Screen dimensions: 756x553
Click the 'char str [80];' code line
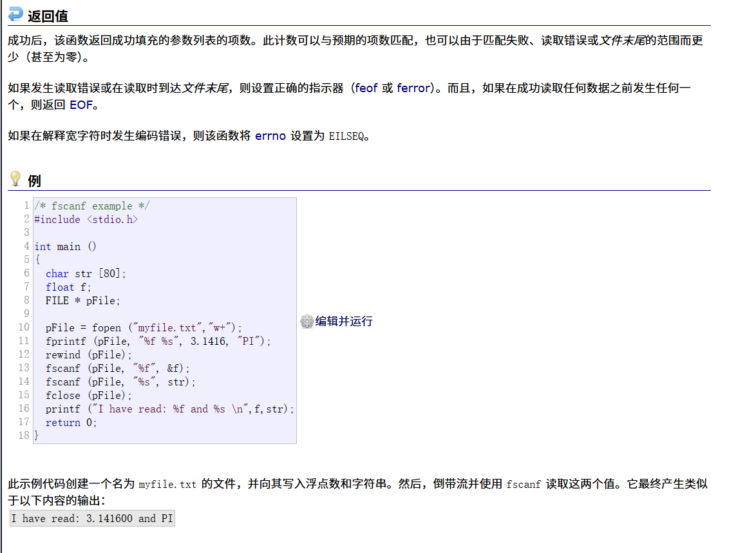(86, 274)
